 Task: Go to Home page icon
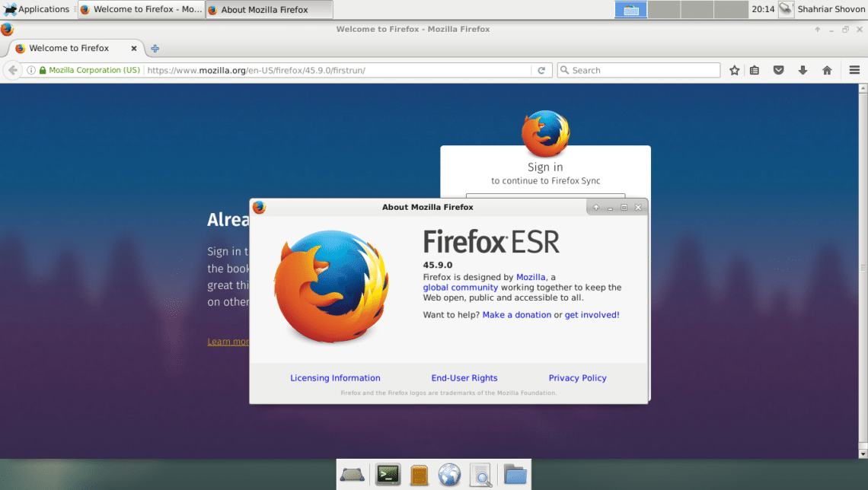pyautogui.click(x=827, y=70)
